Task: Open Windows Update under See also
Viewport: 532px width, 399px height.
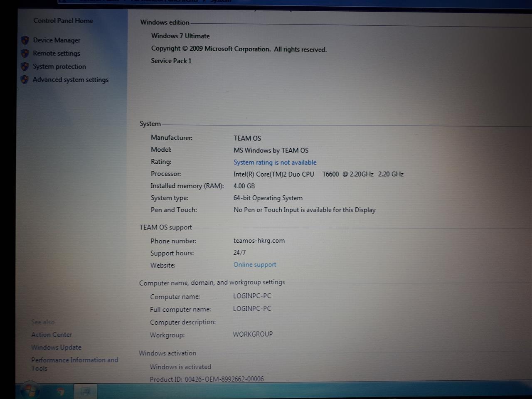Action: tap(56, 347)
